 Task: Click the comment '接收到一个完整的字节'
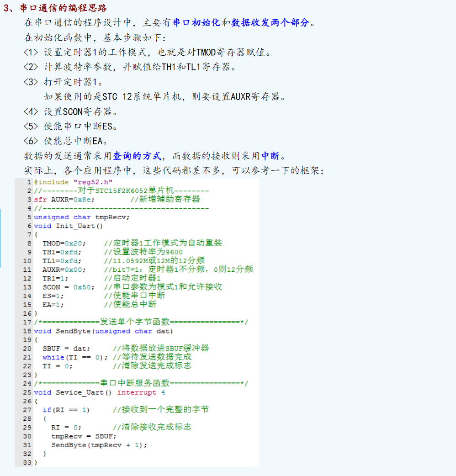click(161, 410)
